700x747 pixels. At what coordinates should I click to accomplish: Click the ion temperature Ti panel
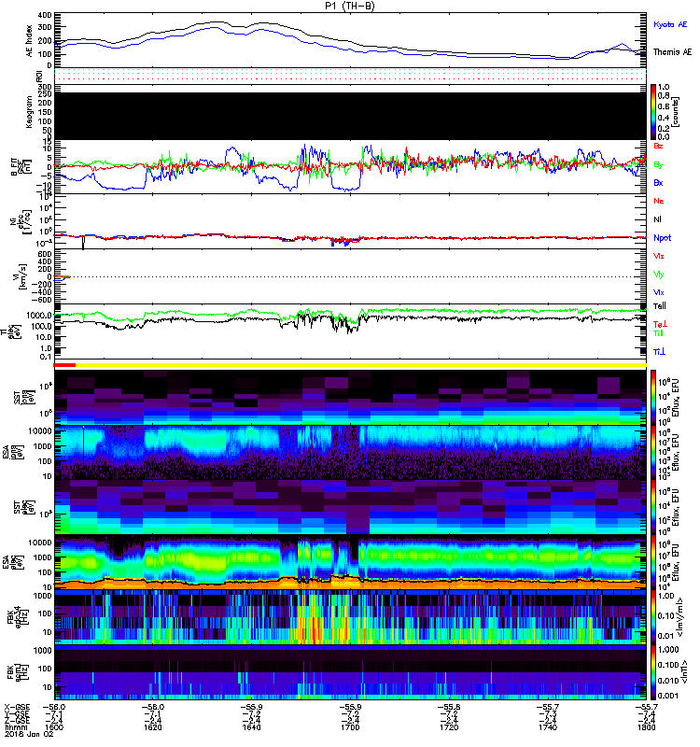click(350, 331)
